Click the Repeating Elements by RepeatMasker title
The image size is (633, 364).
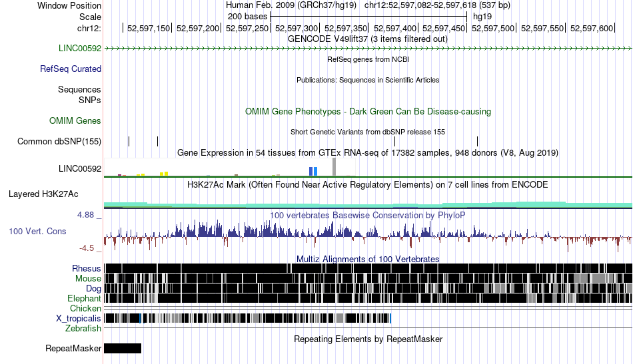coord(368,339)
